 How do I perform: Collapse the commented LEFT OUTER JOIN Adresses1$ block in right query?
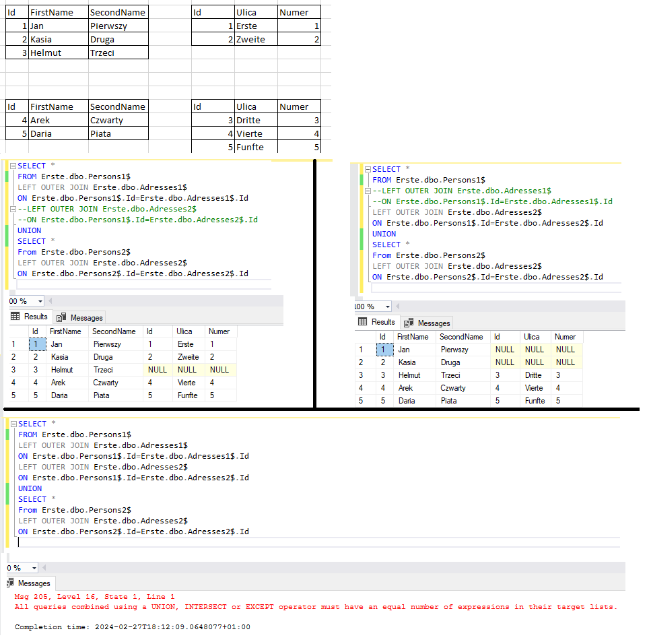coord(368,191)
